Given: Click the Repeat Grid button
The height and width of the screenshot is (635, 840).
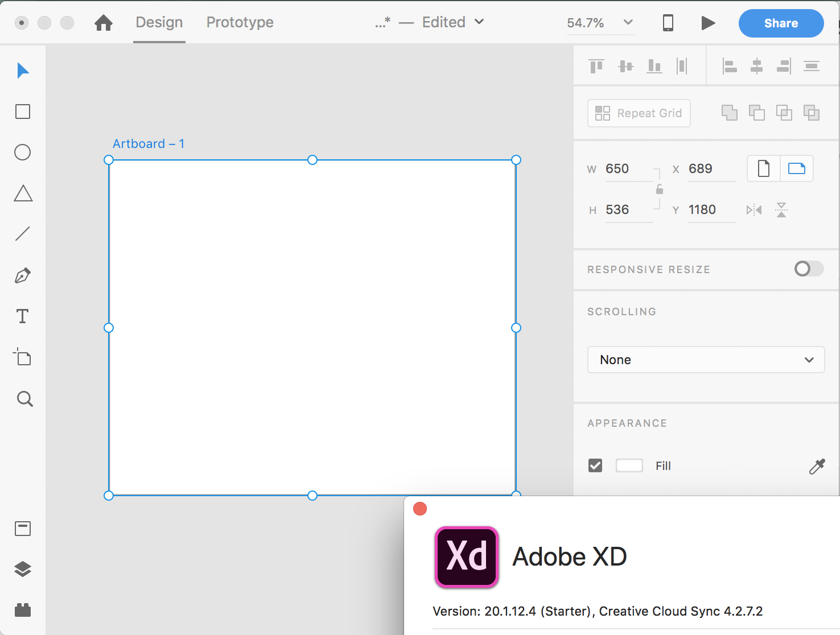Looking at the screenshot, I should coord(639,113).
